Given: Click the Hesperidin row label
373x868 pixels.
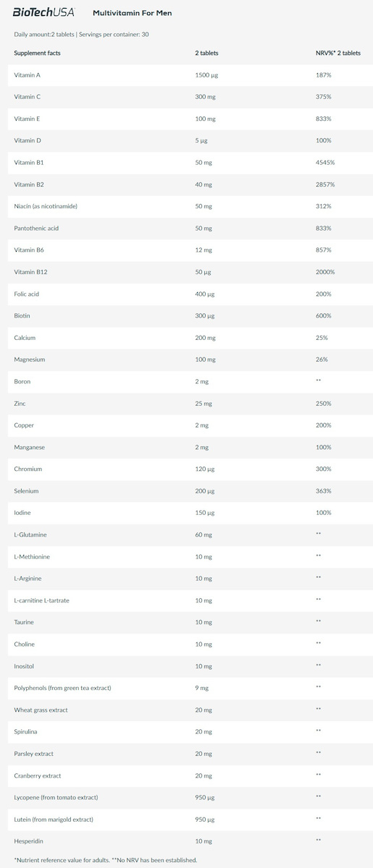Looking at the screenshot, I should (x=28, y=841).
